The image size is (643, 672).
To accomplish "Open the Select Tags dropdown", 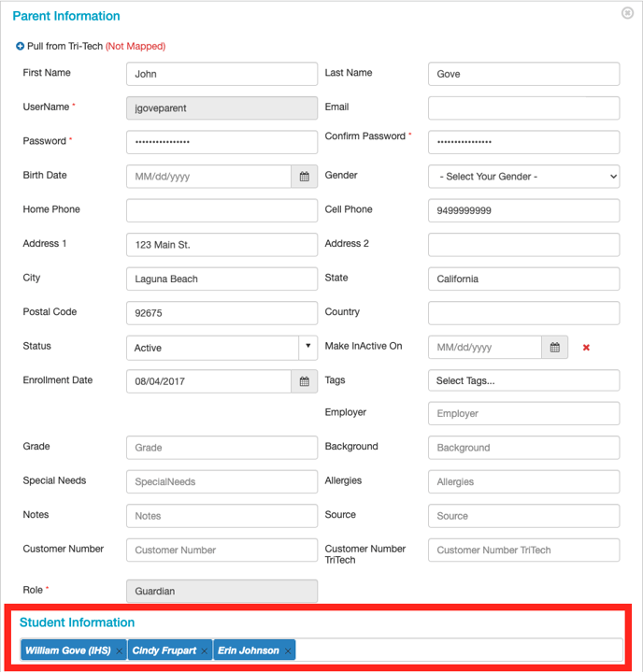I will (523, 380).
